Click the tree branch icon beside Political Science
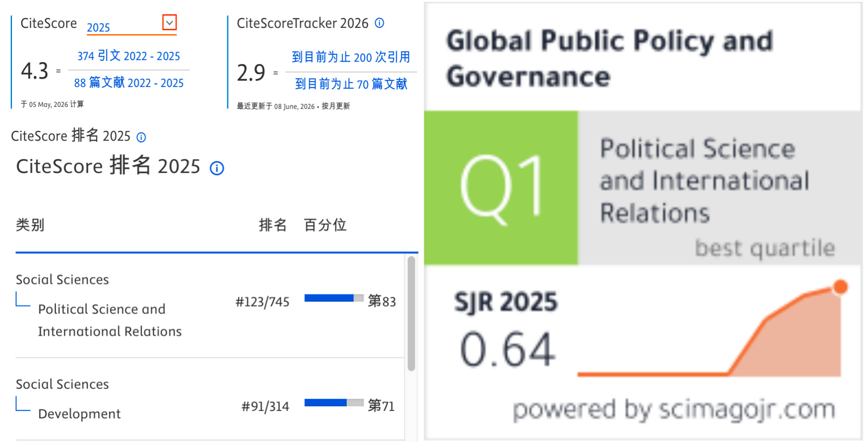 click(x=23, y=299)
